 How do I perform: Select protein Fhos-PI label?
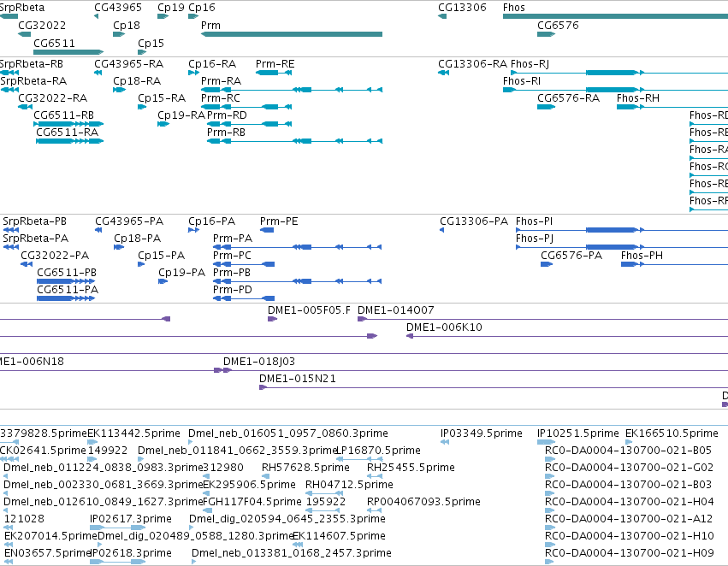[x=534, y=221]
